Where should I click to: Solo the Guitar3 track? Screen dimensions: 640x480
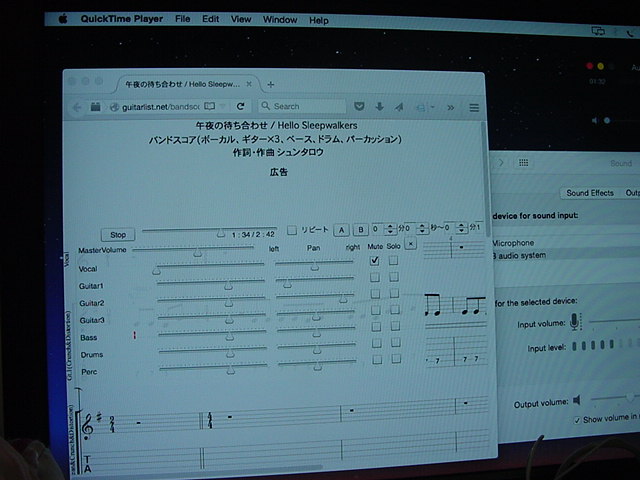tap(395, 309)
